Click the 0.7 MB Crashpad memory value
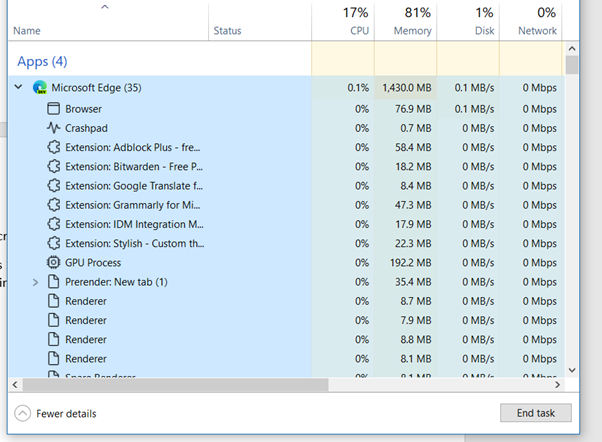This screenshot has height=442, width=602. (416, 128)
